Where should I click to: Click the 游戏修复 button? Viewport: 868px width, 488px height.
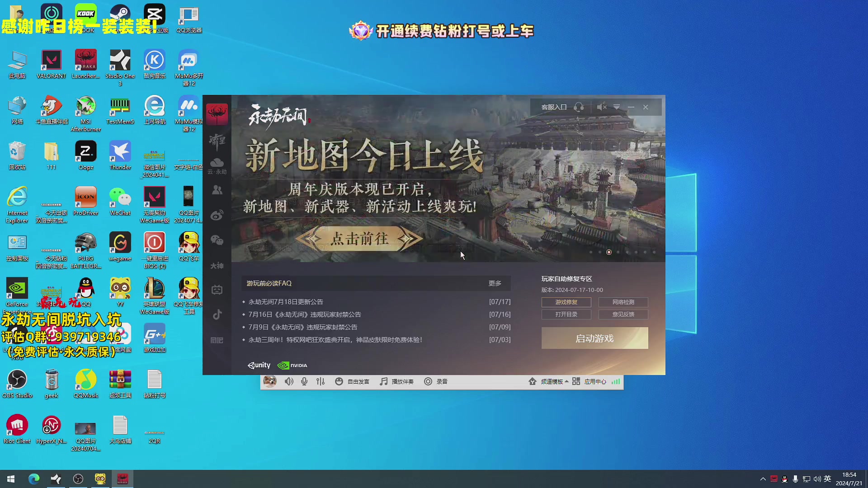coord(566,302)
